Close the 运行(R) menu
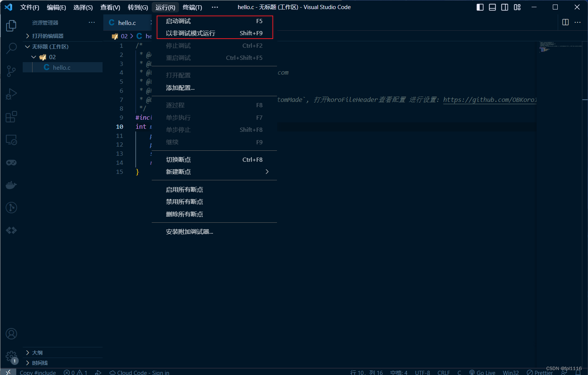Screen dimensions: 588x375 [165, 7]
